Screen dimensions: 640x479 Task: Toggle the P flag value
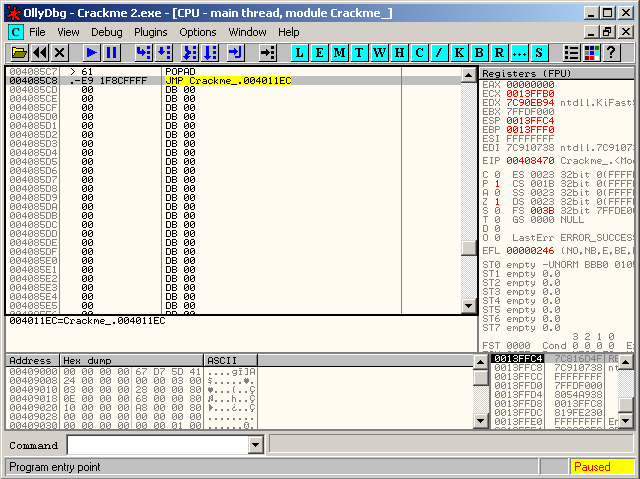pyautogui.click(x=497, y=184)
